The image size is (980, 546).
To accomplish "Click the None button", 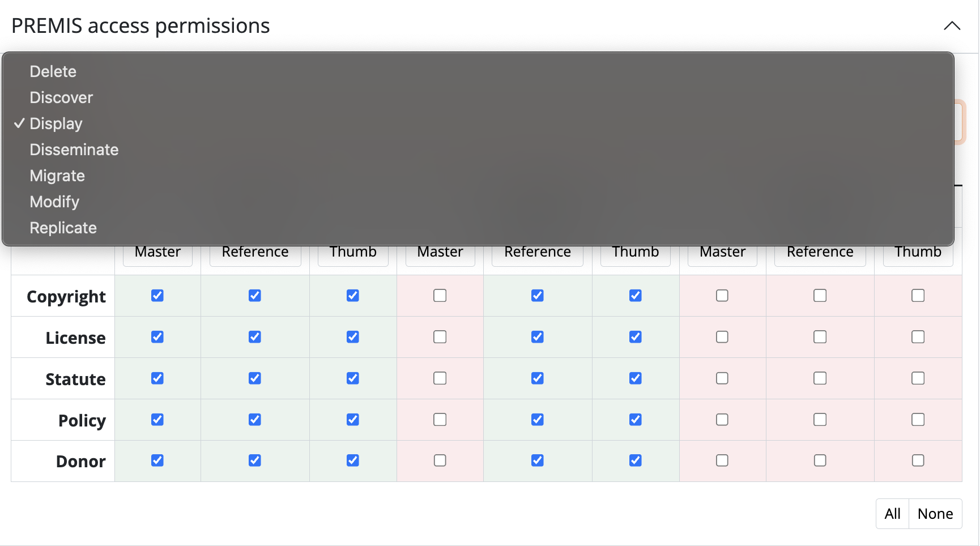I will click(935, 514).
